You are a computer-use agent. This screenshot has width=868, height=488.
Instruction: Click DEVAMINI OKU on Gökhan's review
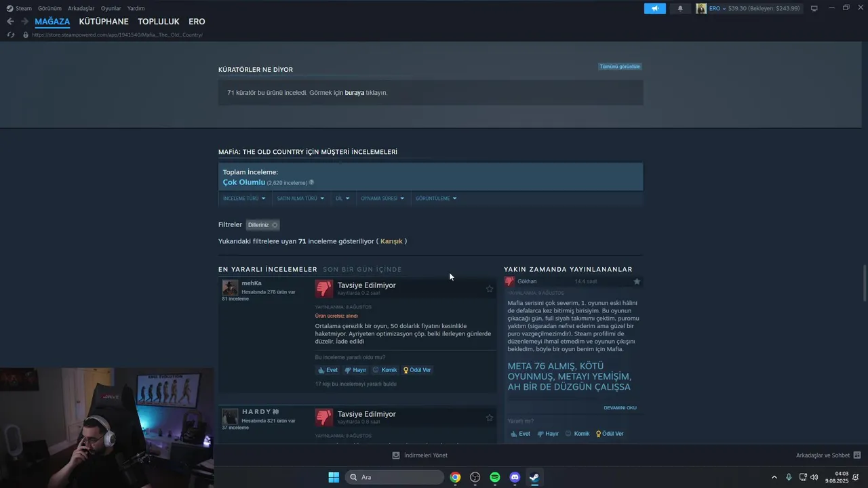(x=620, y=408)
